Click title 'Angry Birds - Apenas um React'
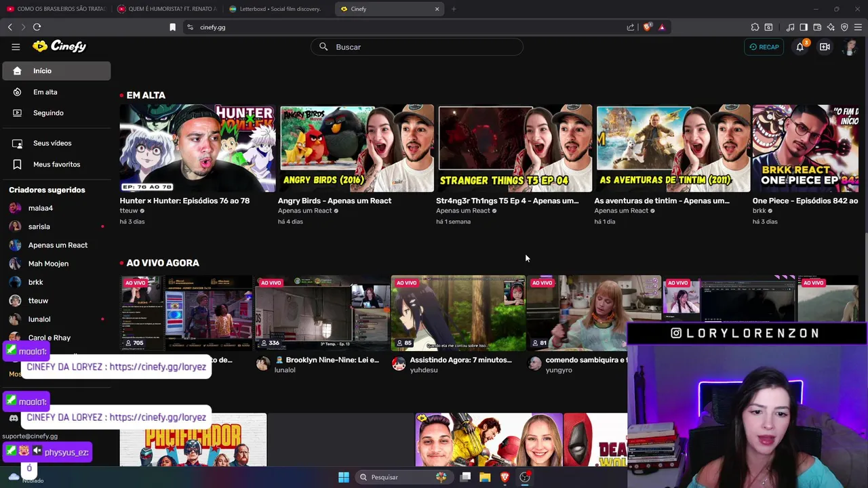 (334, 201)
